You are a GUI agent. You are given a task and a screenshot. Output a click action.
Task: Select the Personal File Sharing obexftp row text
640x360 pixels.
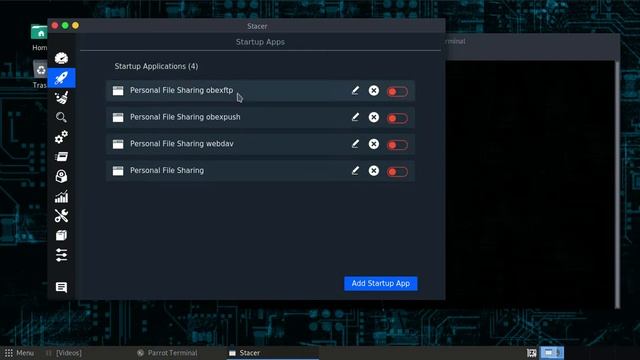tap(182, 90)
